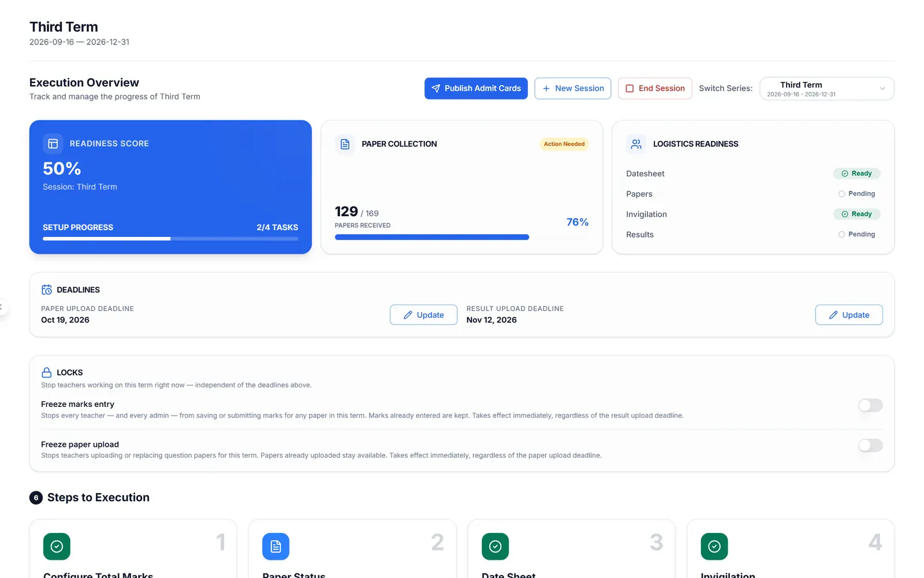924x578 pixels.
Task: Click the green check icon on step 3 card
Action: [x=495, y=546]
